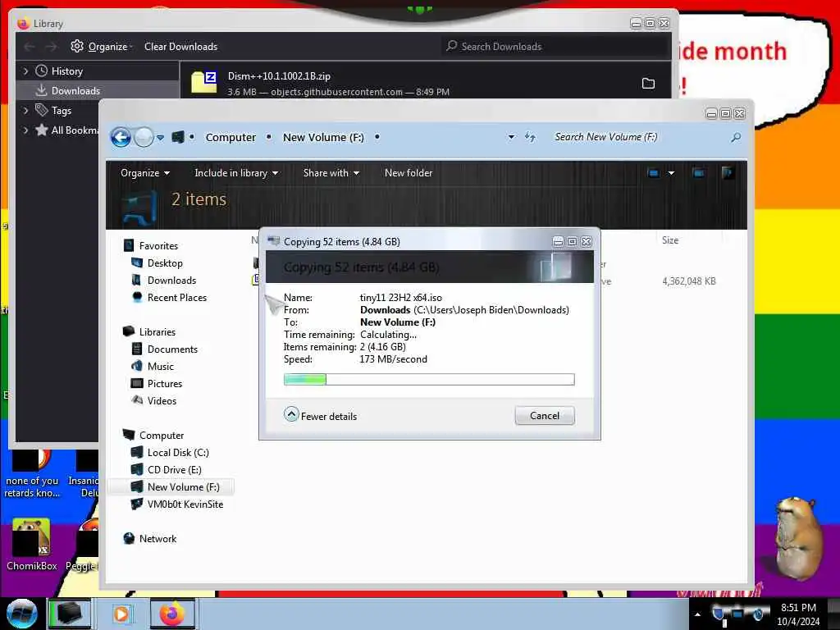Viewport: 840px width, 630px height.
Task: Open Documents library
Action: [172, 349]
